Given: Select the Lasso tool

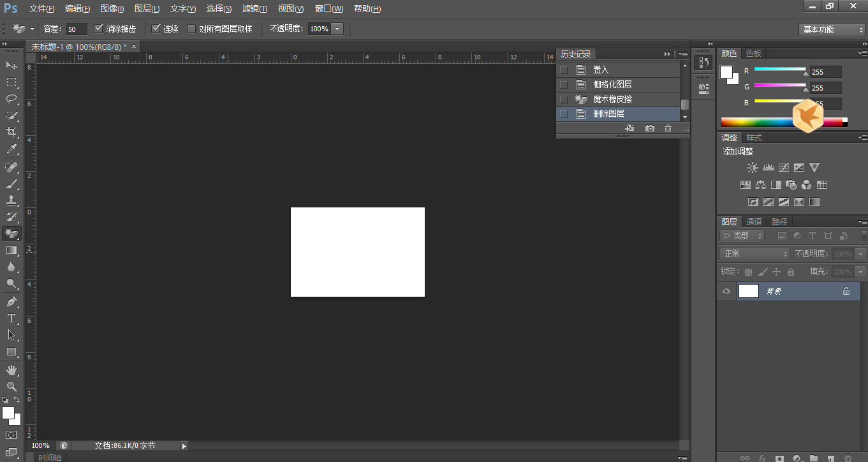Looking at the screenshot, I should pyautogui.click(x=11, y=99).
